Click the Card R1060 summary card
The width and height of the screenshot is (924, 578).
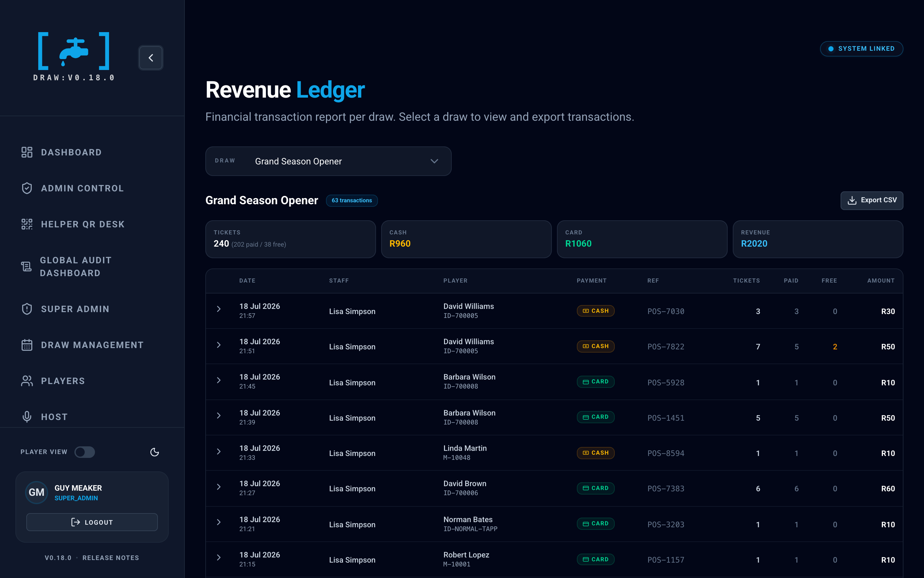pyautogui.click(x=642, y=239)
